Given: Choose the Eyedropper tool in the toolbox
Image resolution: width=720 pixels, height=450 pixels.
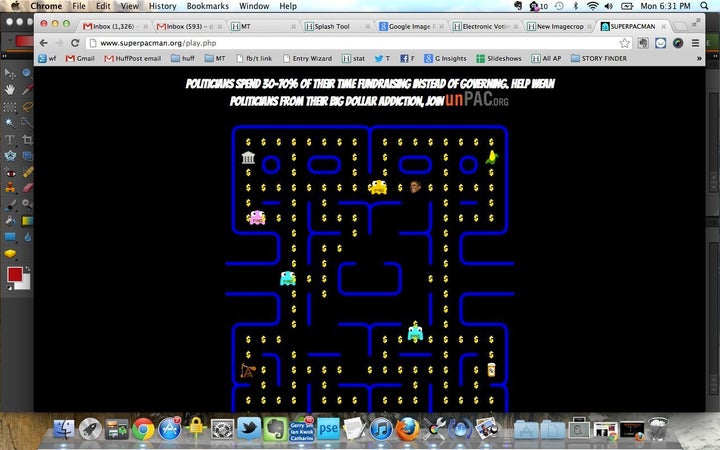Looking at the screenshot, I should tap(27, 90).
